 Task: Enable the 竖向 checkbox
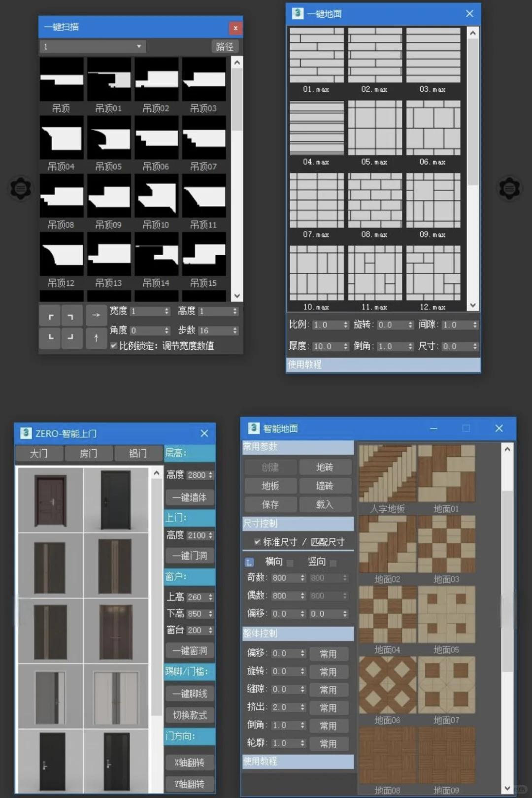[x=333, y=563]
